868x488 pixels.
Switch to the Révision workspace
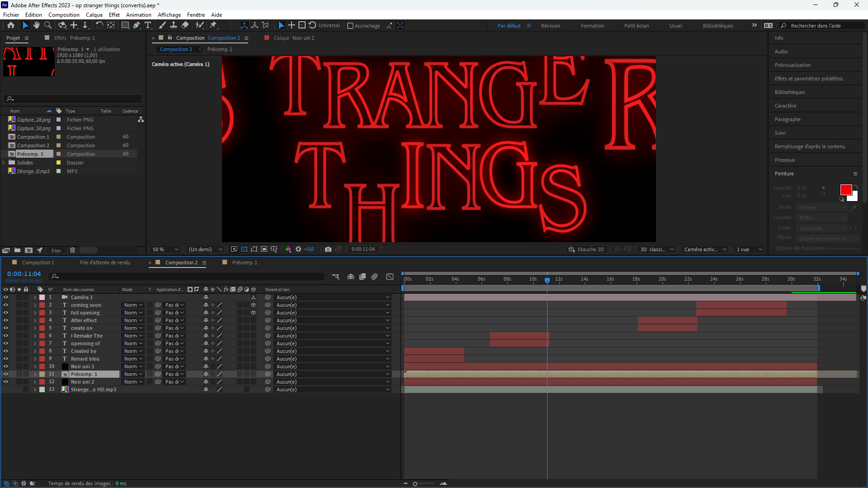pos(550,26)
